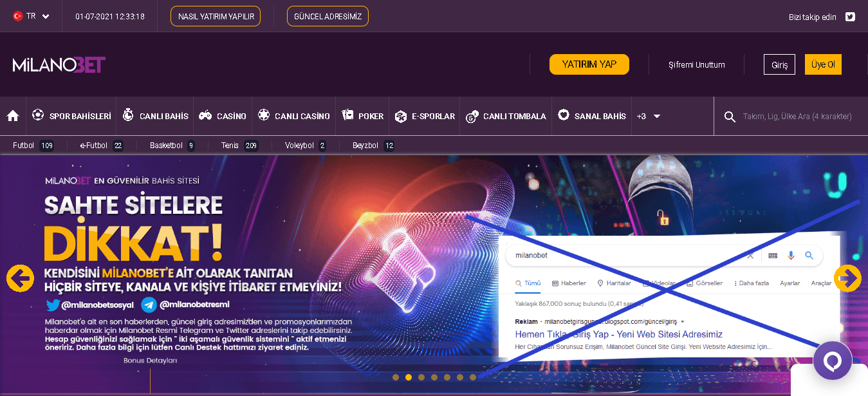Click the Sanal Bahis icon

click(x=564, y=116)
